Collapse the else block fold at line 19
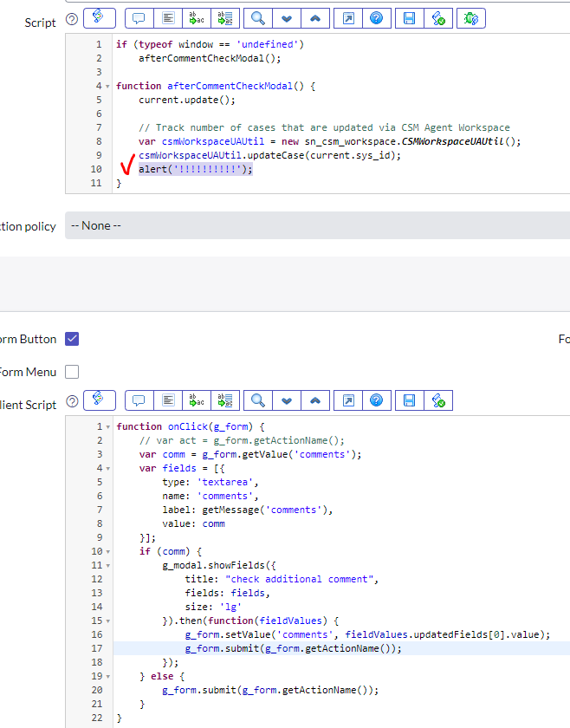Screen dimensions: 570x728 point(107,677)
